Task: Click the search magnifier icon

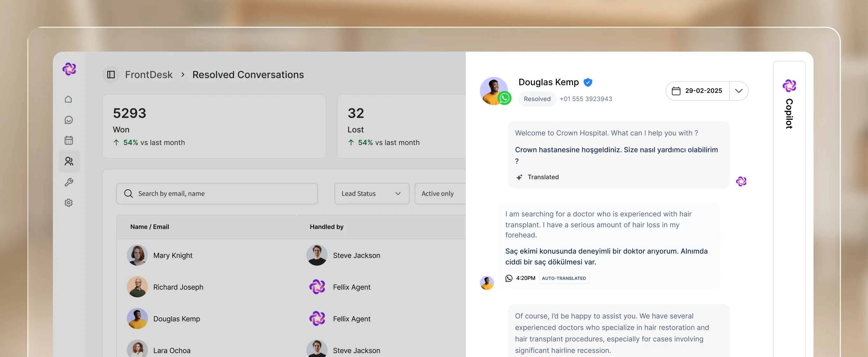Action: 128,193
